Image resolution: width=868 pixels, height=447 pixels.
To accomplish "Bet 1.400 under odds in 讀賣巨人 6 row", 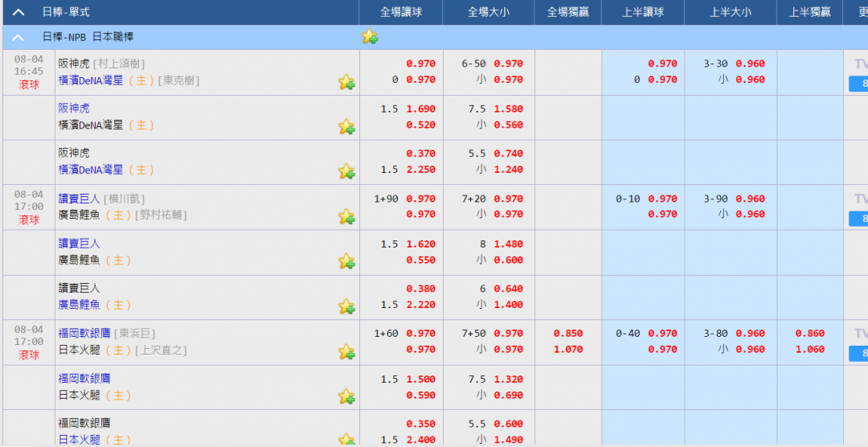I will pyautogui.click(x=509, y=305).
